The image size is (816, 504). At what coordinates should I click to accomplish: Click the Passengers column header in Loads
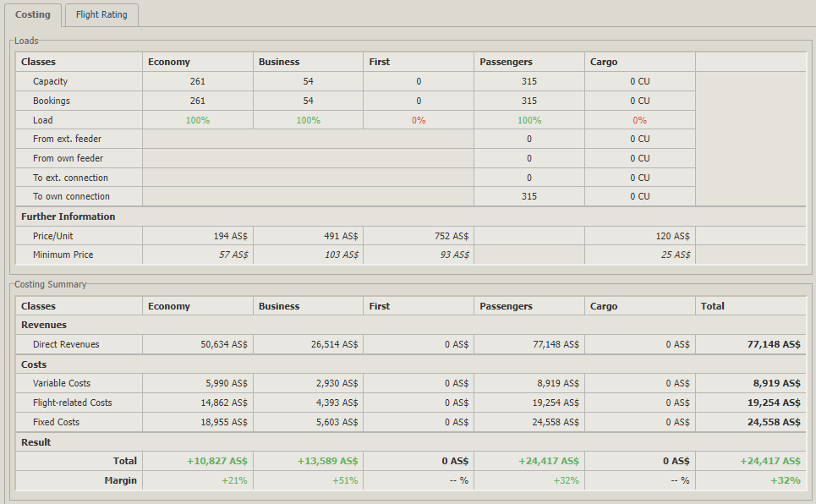506,62
